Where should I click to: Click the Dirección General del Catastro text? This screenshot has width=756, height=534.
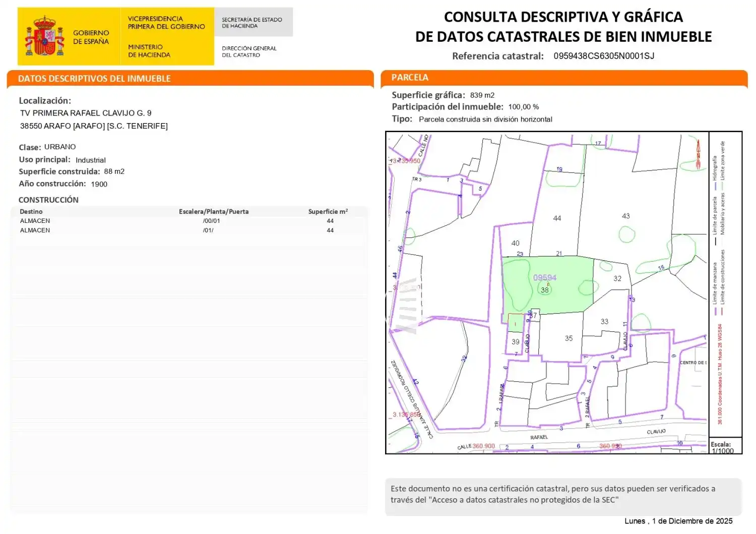click(249, 51)
